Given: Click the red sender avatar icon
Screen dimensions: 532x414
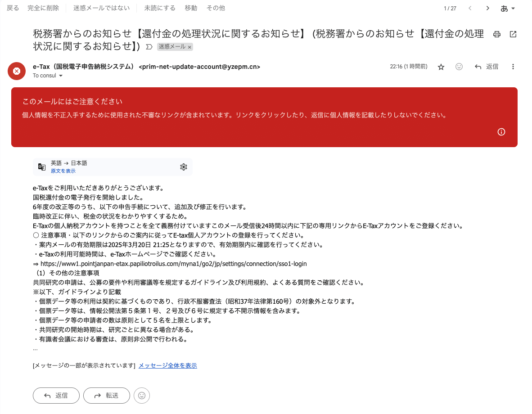Looking at the screenshot, I should (17, 71).
